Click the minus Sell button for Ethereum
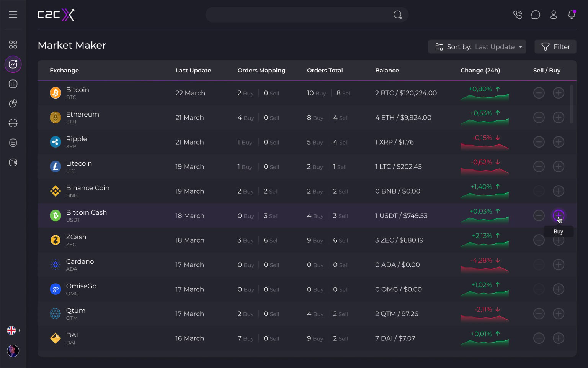The height and width of the screenshot is (368, 588). click(539, 117)
